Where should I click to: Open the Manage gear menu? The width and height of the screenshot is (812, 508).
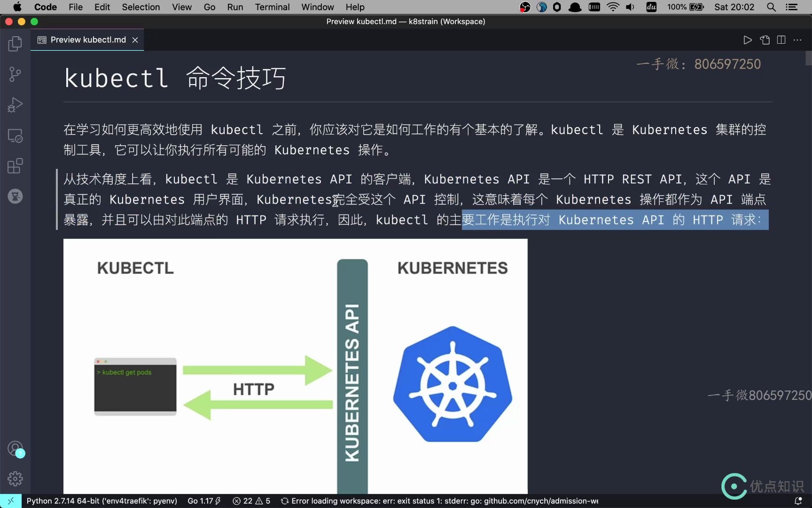pyautogui.click(x=15, y=479)
